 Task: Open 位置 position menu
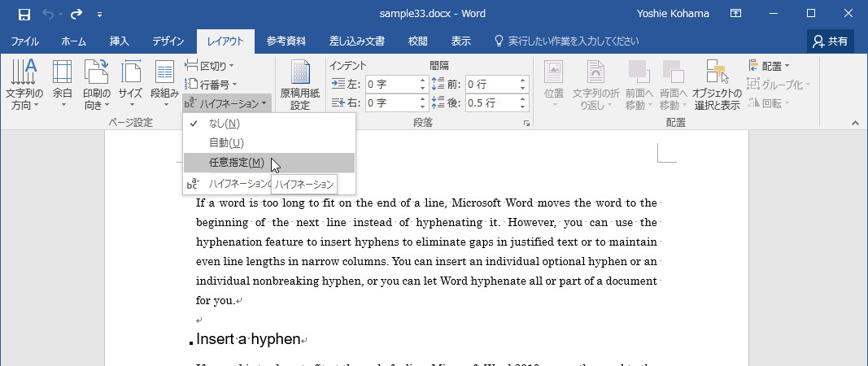553,84
